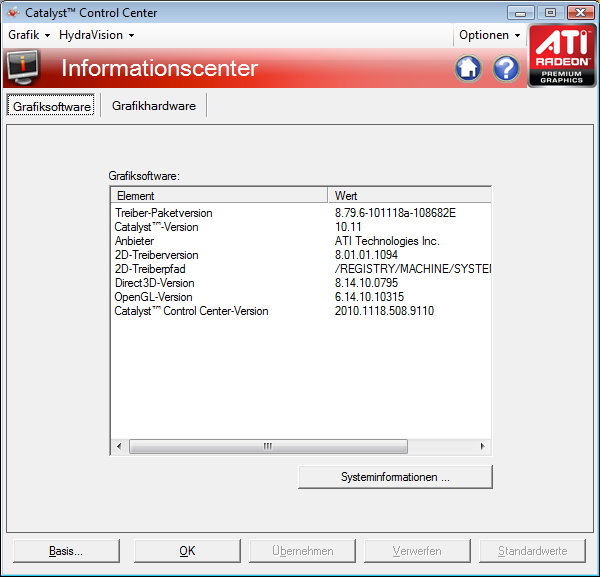The width and height of the screenshot is (600, 577).
Task: Click the Wert column header
Action: 409,196
